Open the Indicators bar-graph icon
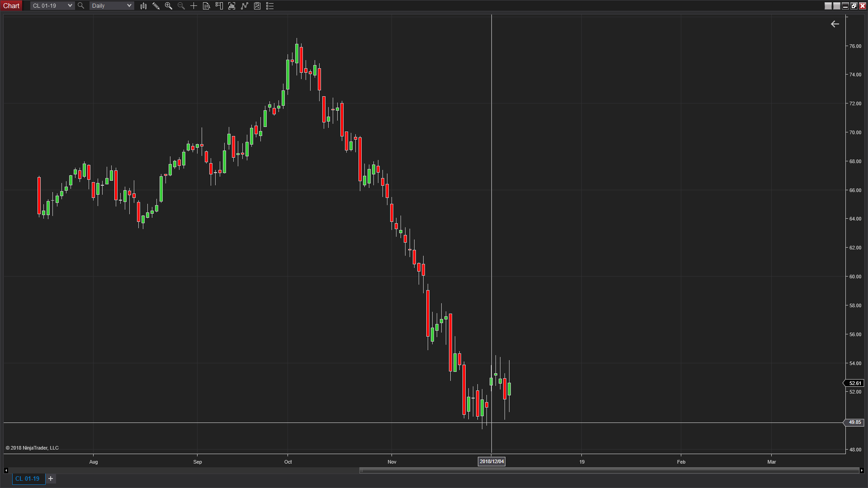This screenshot has height=488, width=868. click(x=232, y=6)
